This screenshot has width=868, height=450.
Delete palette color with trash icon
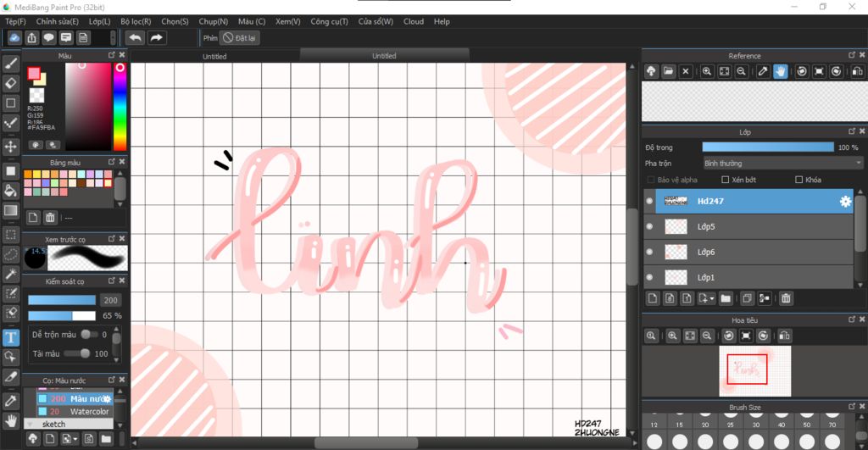coord(50,218)
